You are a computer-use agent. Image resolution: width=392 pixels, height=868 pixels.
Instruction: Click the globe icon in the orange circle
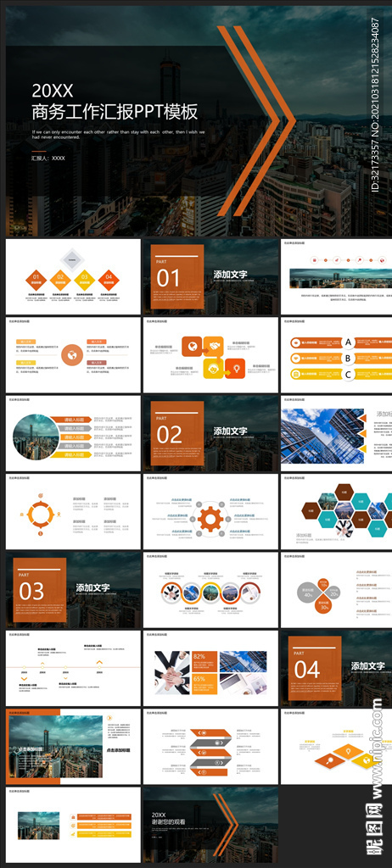click(71, 354)
